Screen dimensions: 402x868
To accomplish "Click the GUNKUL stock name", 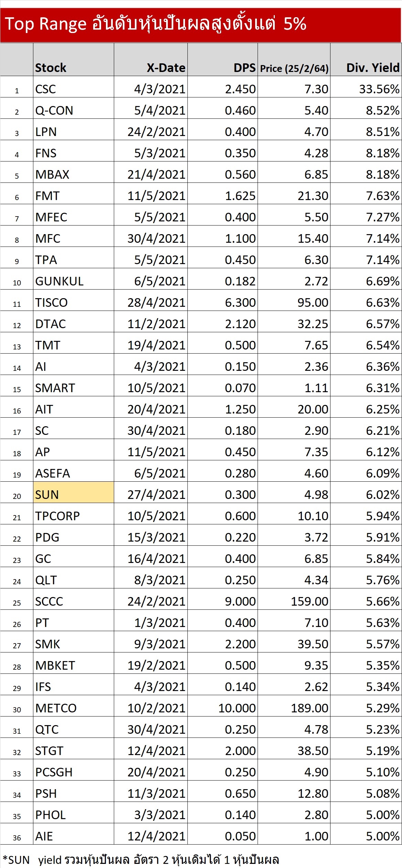I will (x=59, y=281).
